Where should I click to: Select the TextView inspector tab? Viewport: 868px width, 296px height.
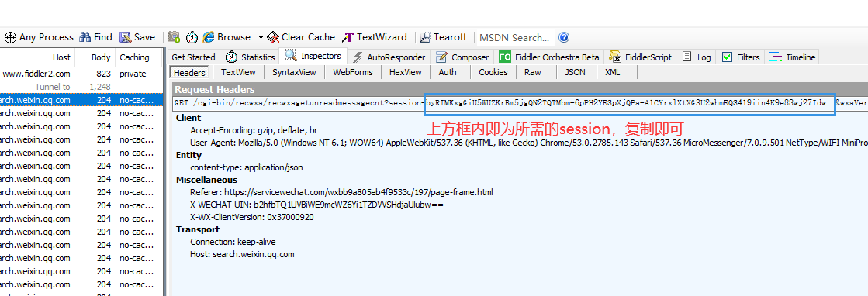pyautogui.click(x=238, y=72)
